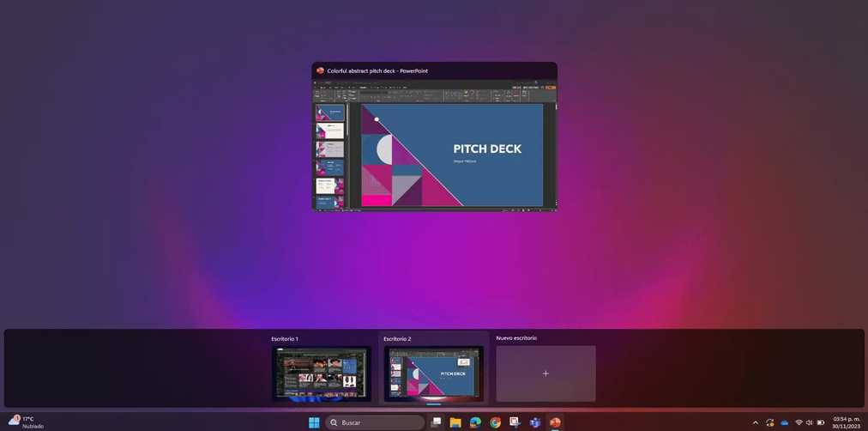Switch to Escritorio 1 desktop thumbnail
This screenshot has width=868, height=431.
click(322, 373)
